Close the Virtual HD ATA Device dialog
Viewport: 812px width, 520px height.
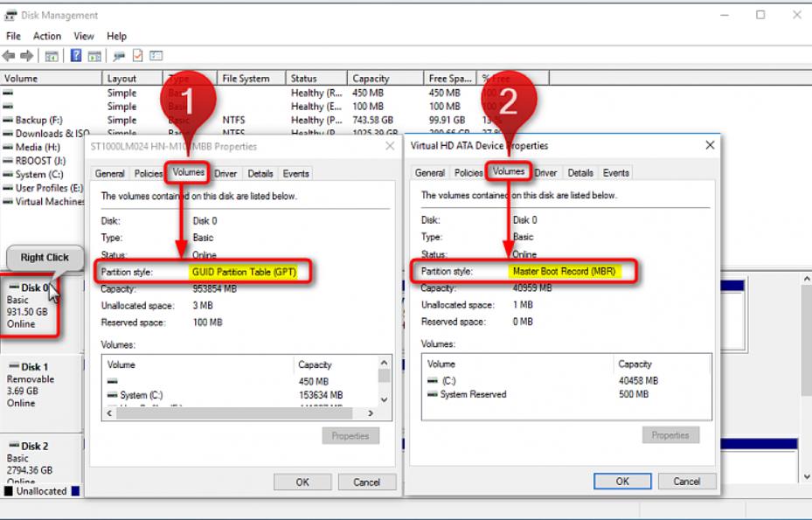(x=710, y=145)
